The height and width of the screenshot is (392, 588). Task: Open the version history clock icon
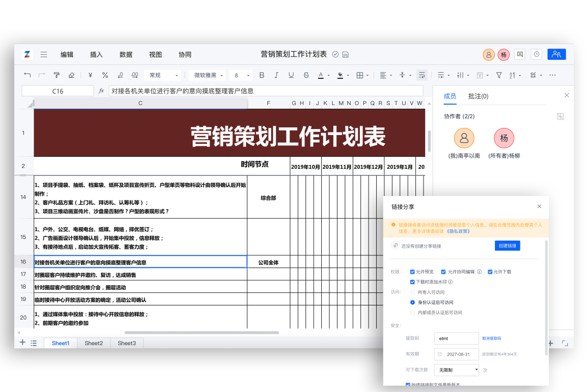click(x=537, y=54)
